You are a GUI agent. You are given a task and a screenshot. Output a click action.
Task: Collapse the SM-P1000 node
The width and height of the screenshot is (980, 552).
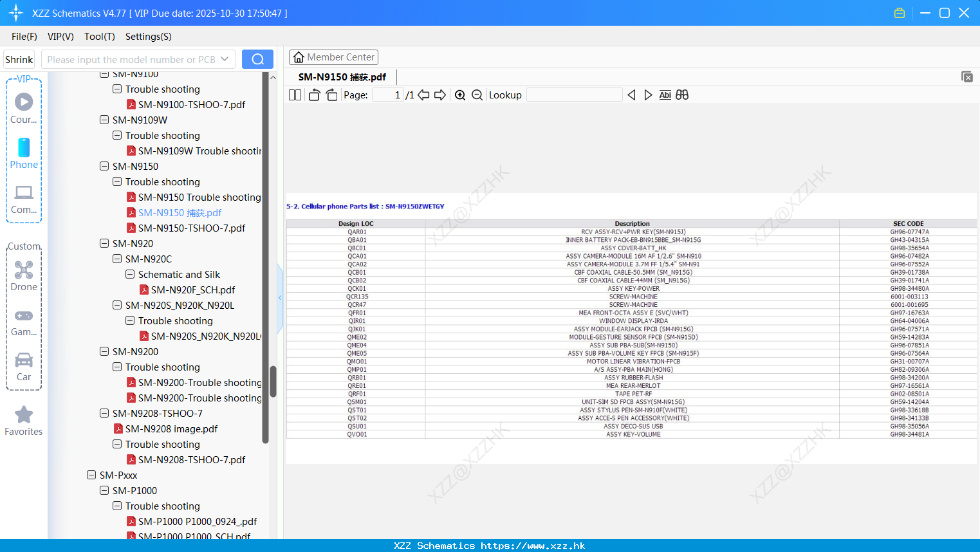point(104,490)
